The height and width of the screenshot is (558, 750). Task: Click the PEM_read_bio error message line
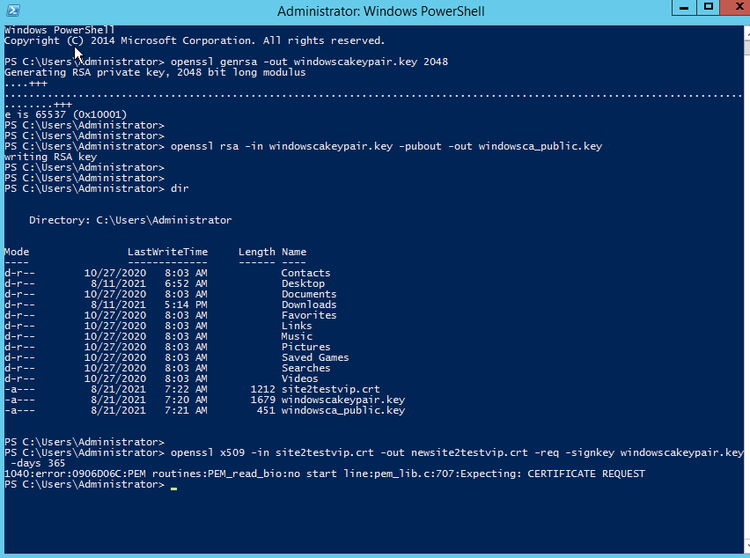325,474
